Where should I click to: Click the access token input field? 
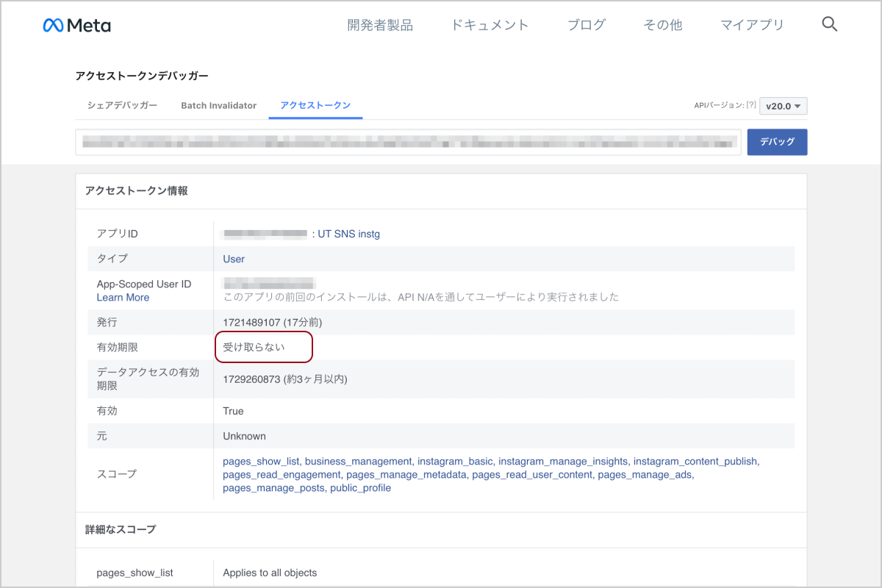click(x=408, y=142)
